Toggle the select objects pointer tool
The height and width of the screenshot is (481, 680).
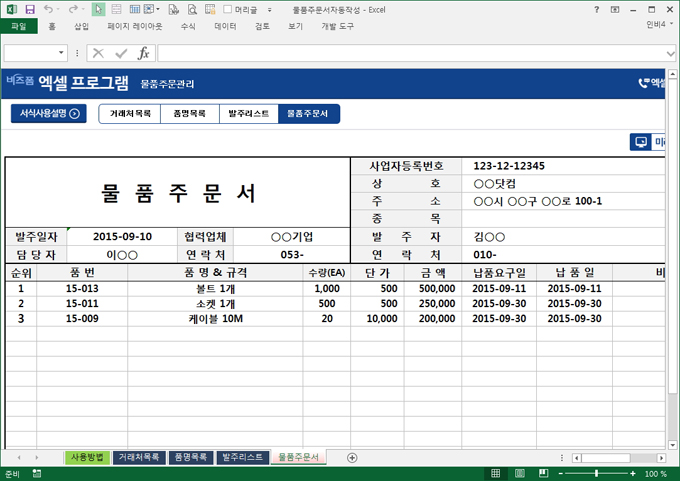tap(98, 9)
